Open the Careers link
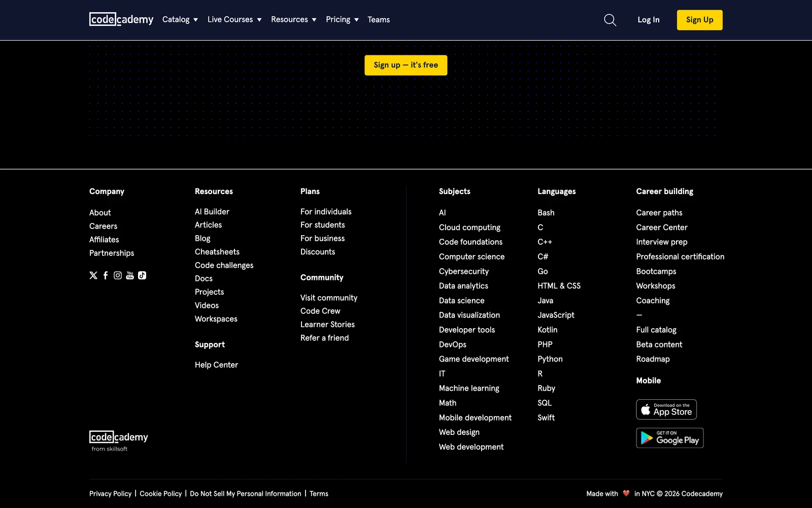Image resolution: width=812 pixels, height=508 pixels. click(103, 226)
